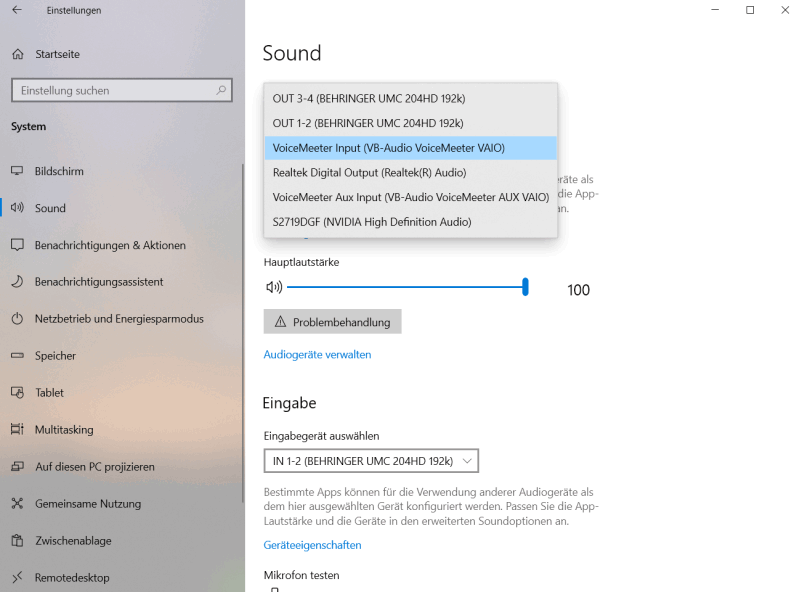The image size is (800, 592).
Task: Open Startseite in the sidebar
Action: point(121,54)
